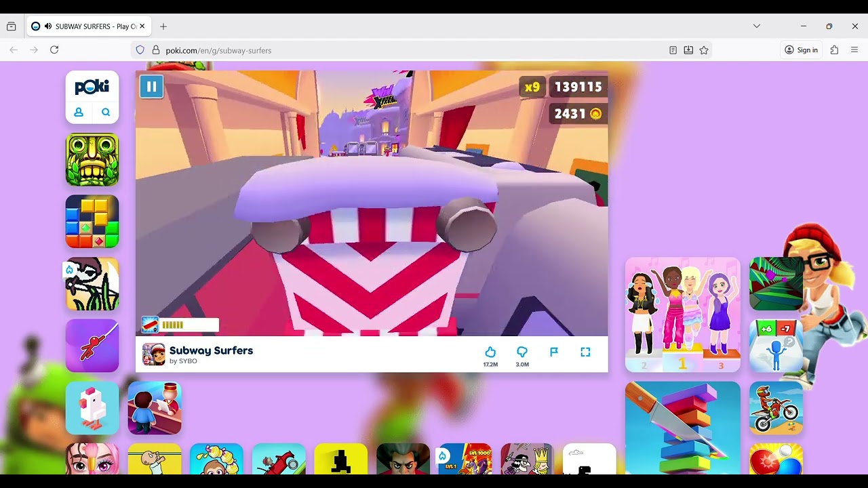Open the knife slicing blocks game thumbnail
This screenshot has height=488, width=868.
pos(683,428)
